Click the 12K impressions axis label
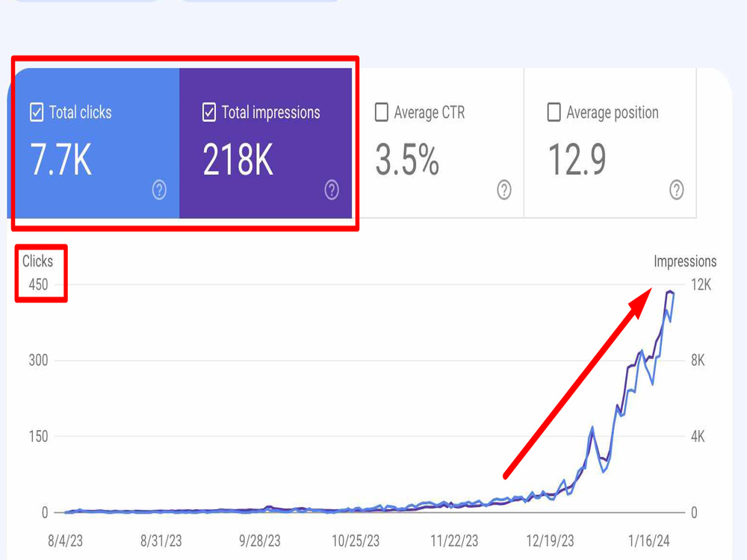Viewport: 747px width, 560px height. coord(701,284)
